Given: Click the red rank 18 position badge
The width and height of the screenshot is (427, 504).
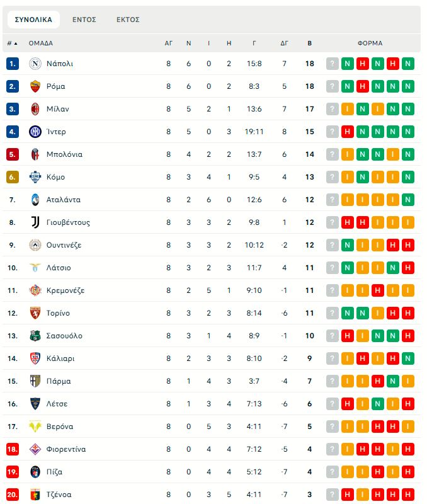Looking at the screenshot, I should tap(13, 449).
